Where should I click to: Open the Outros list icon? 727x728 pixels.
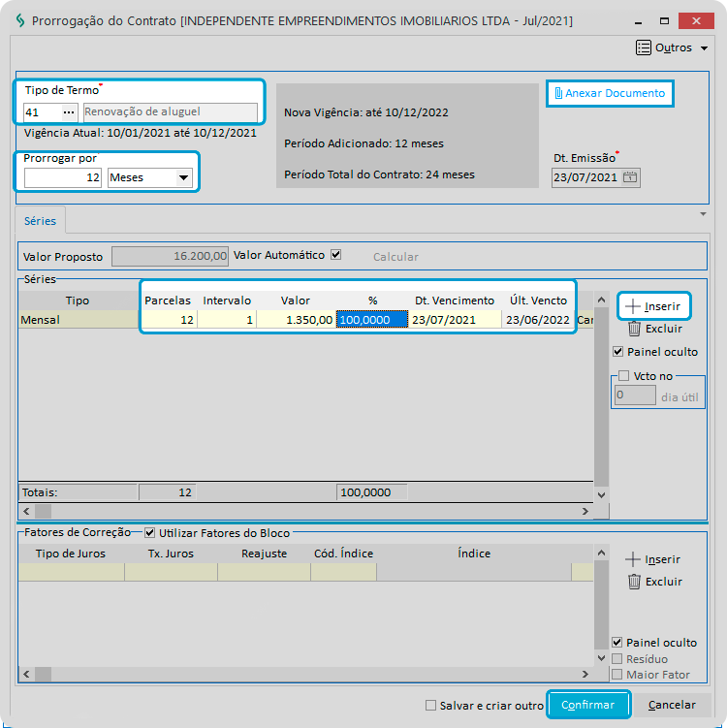pyautogui.click(x=643, y=47)
